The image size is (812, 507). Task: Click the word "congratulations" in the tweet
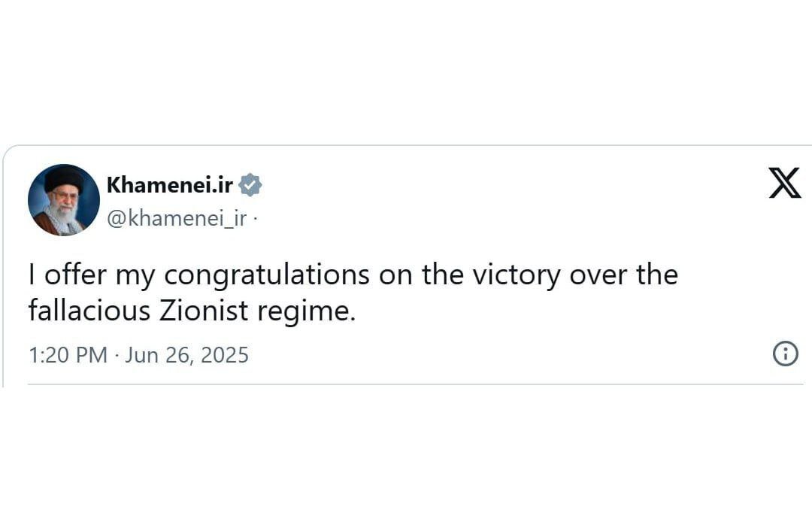(x=267, y=275)
